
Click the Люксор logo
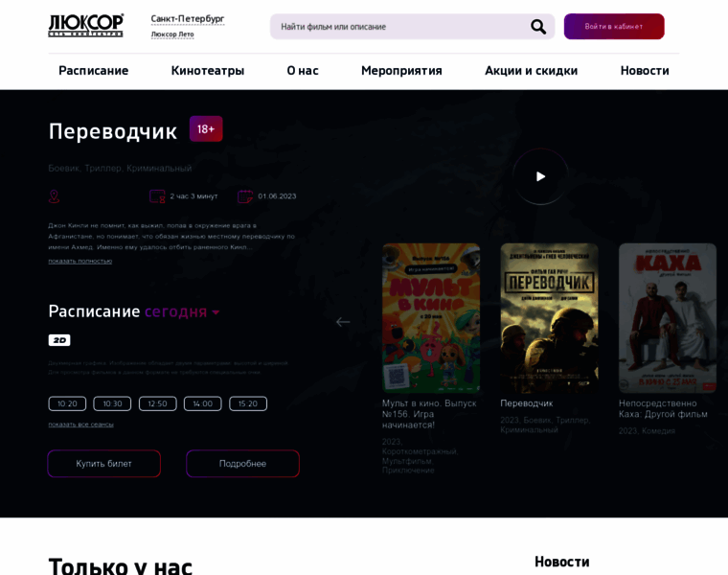[86, 25]
